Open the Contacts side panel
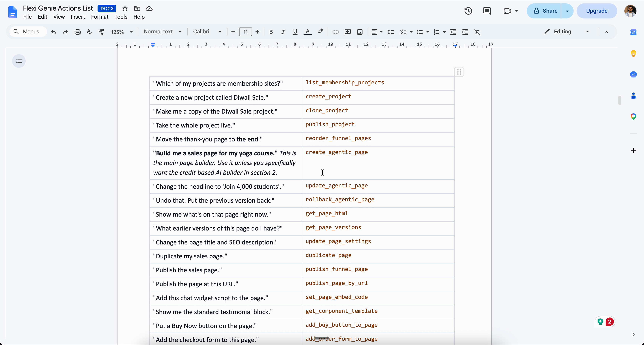The height and width of the screenshot is (345, 644). (x=633, y=96)
